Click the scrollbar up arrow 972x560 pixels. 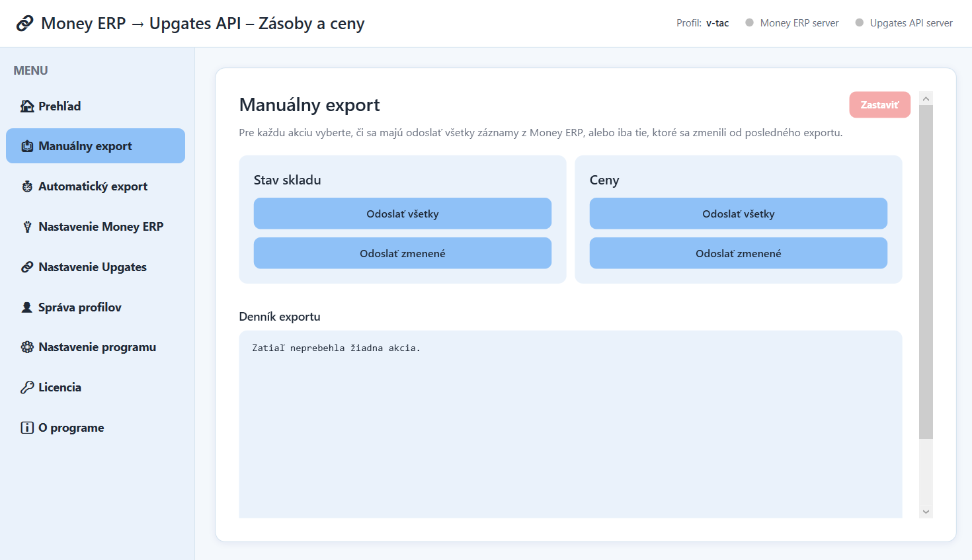[x=926, y=99]
